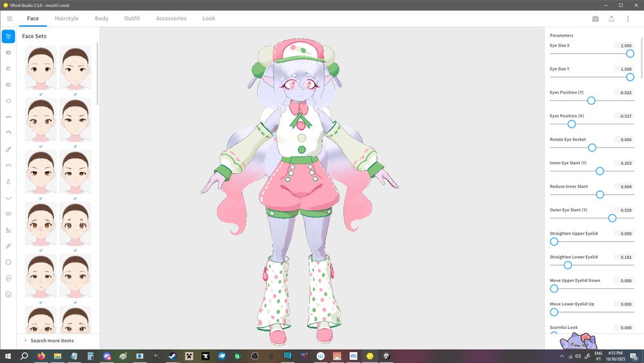The width and height of the screenshot is (644, 363).
Task: Click the Inner Eye Slant (Y) slider handle
Action: [x=600, y=171]
